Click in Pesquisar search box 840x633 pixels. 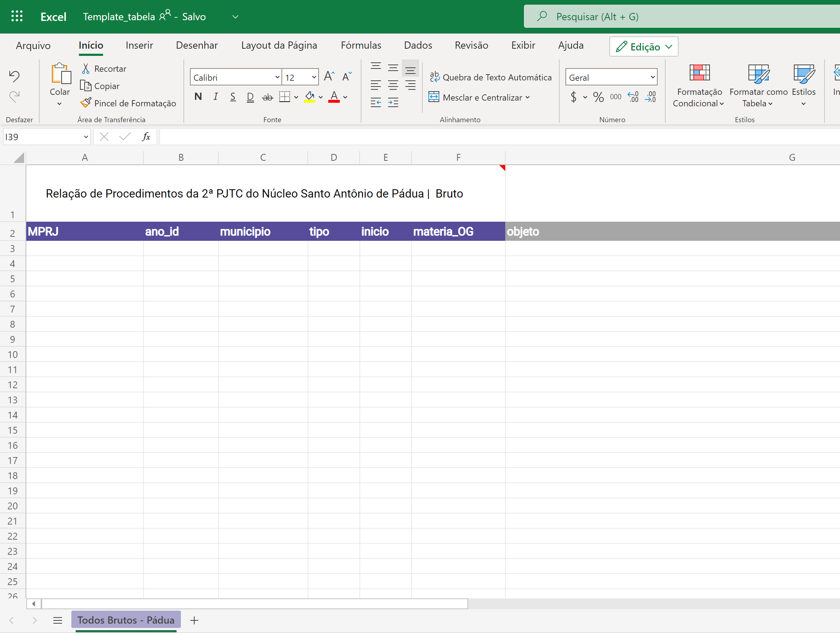click(x=682, y=16)
